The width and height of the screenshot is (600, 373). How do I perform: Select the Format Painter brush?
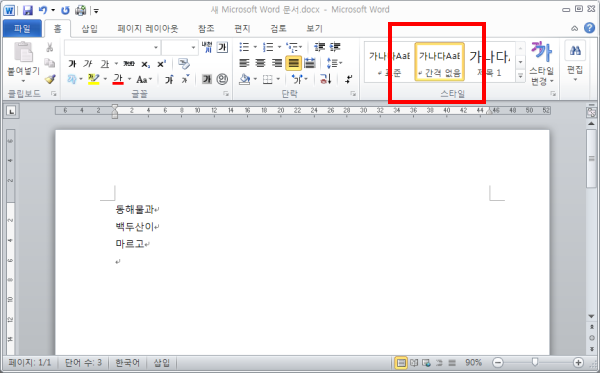[50, 79]
